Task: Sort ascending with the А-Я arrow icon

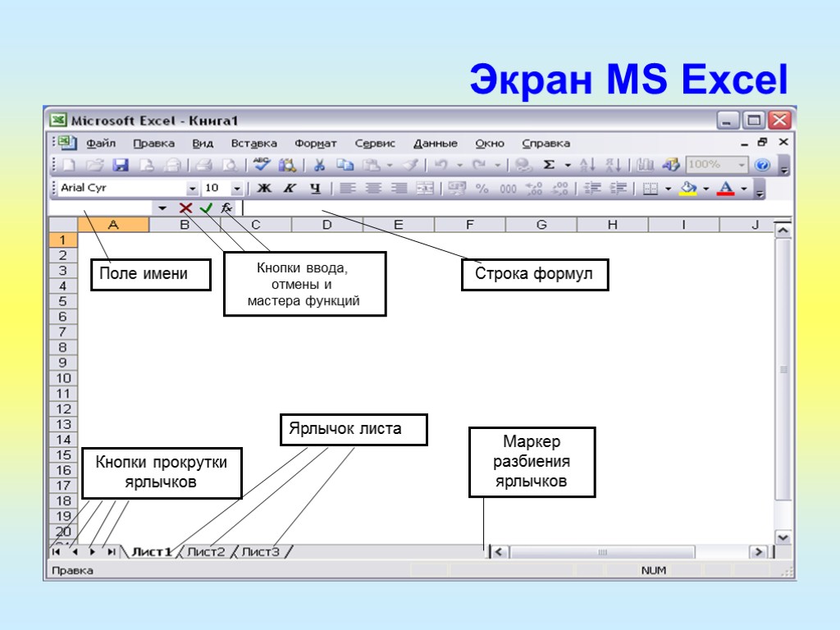Action: (587, 165)
